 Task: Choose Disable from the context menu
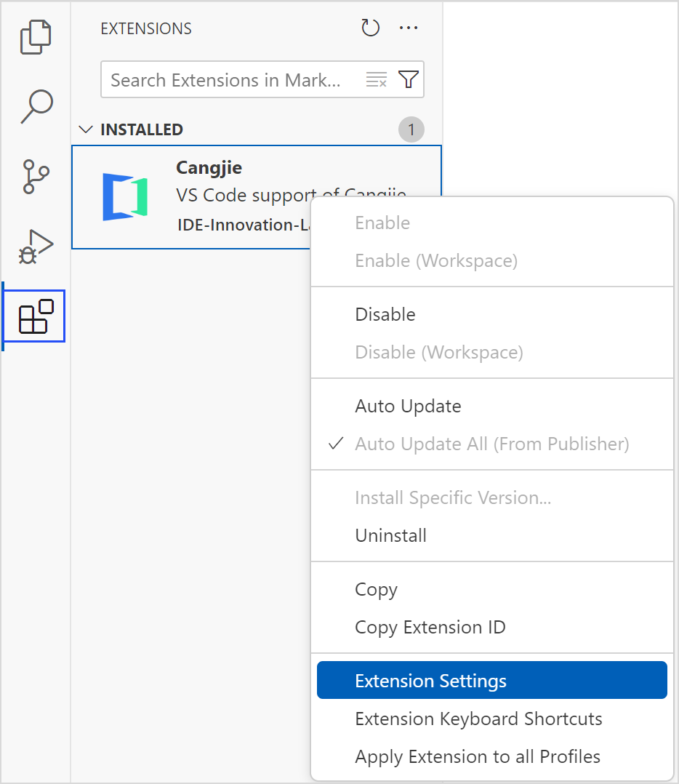[x=385, y=314]
